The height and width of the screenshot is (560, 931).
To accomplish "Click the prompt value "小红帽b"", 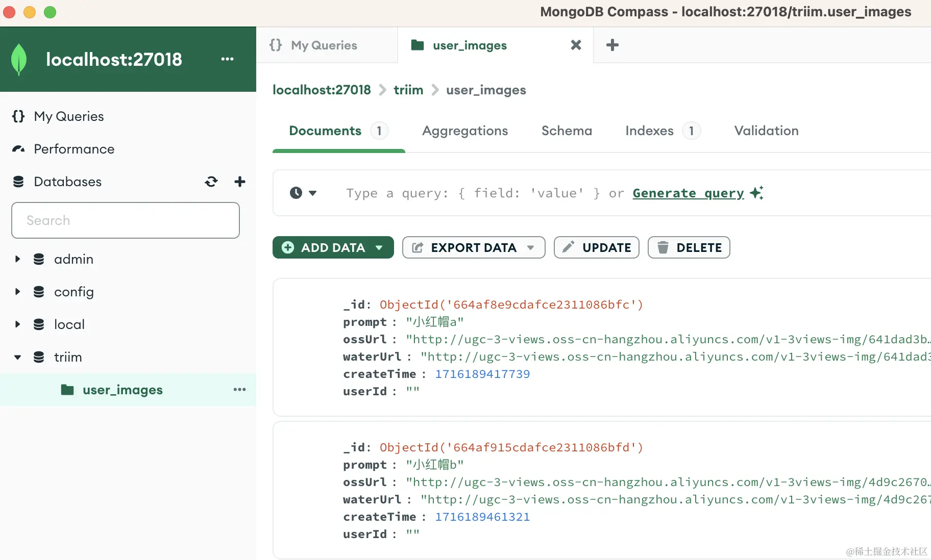I will pos(435,465).
